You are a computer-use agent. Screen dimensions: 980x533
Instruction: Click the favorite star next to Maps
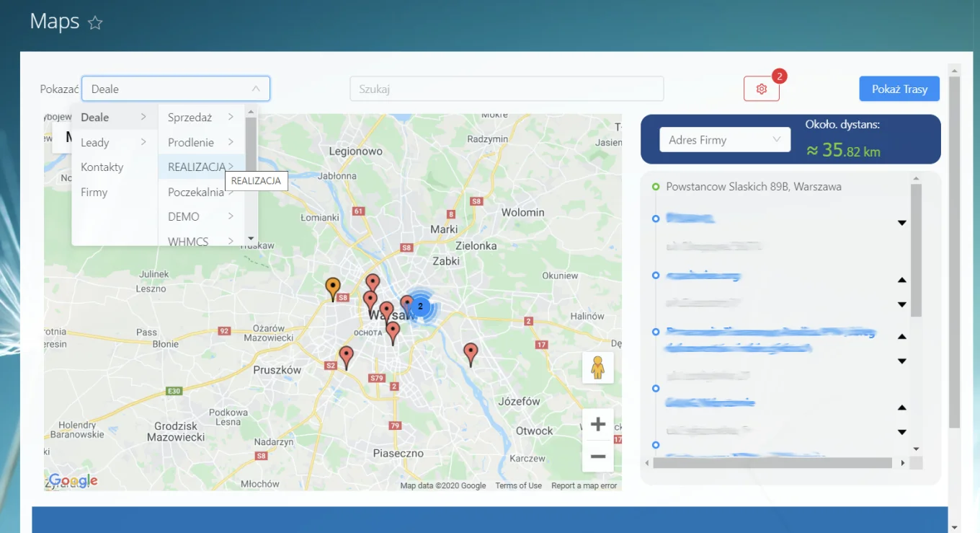click(95, 23)
